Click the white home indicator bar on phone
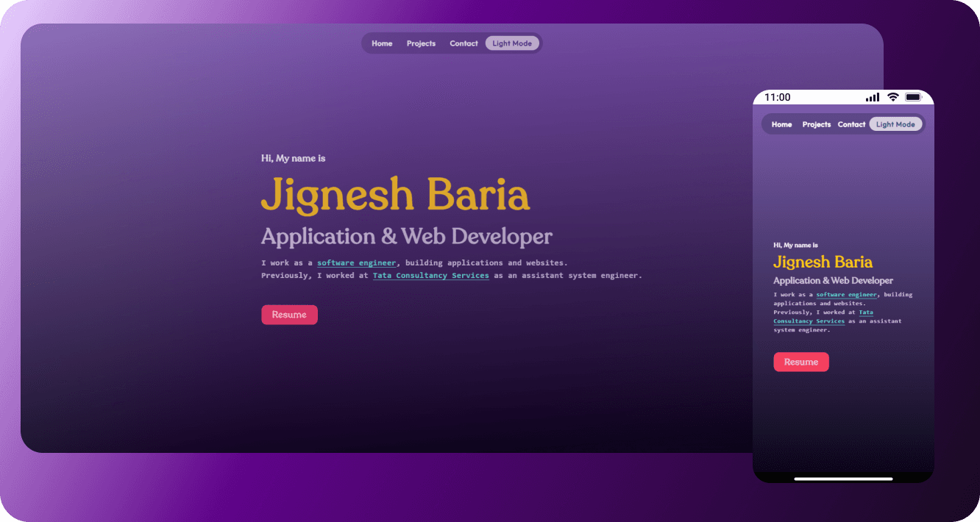Screen dimensions: 980x522 (x=843, y=479)
